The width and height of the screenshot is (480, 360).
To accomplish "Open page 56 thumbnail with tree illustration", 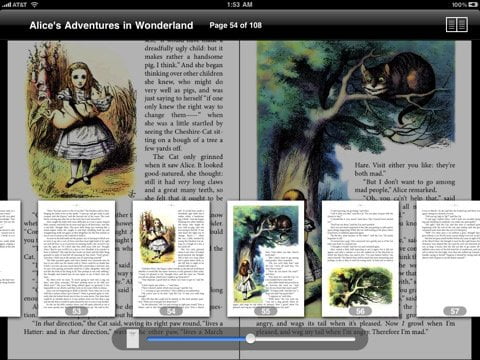I will 360,258.
